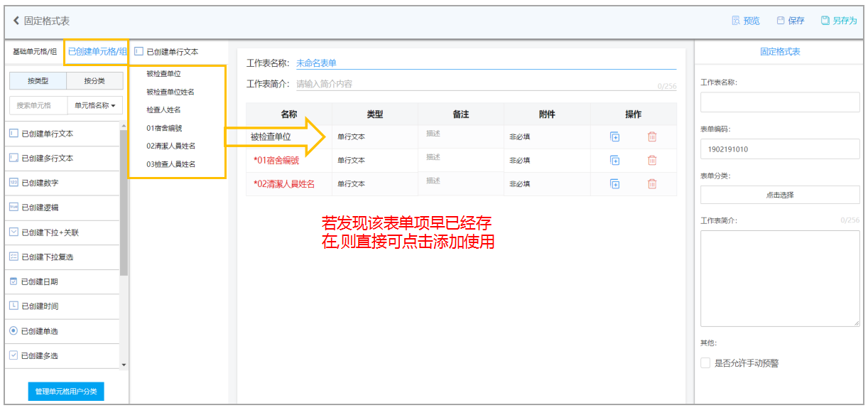
Task: Delete the 01宿舍编號 row
Action: [x=652, y=160]
